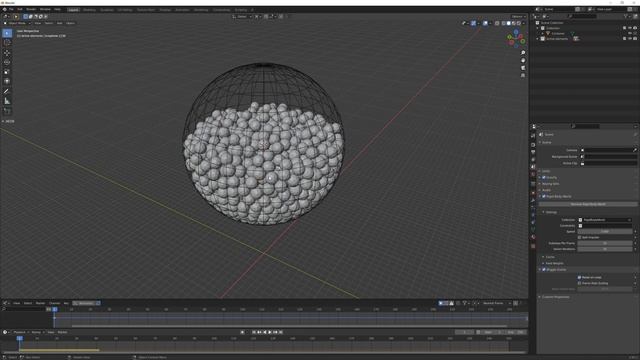Toggle camera view icon in viewport
This screenshot has width=640, height=360.
[x=523, y=68]
